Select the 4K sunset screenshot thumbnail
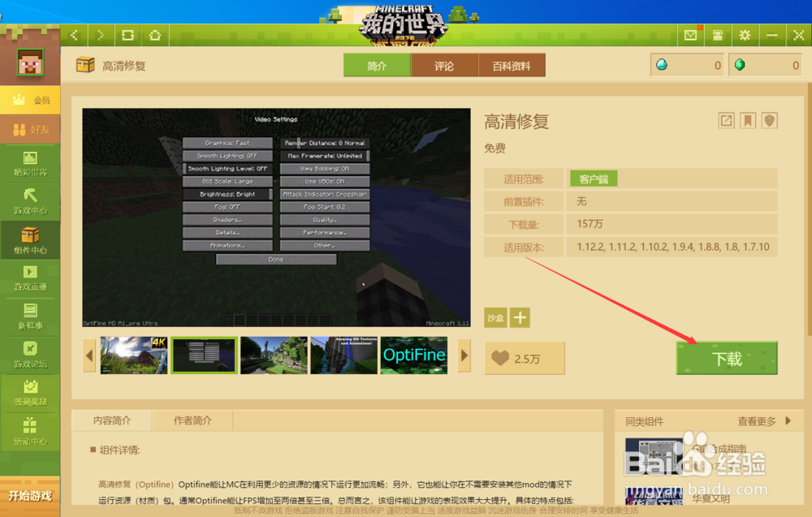 (134, 355)
